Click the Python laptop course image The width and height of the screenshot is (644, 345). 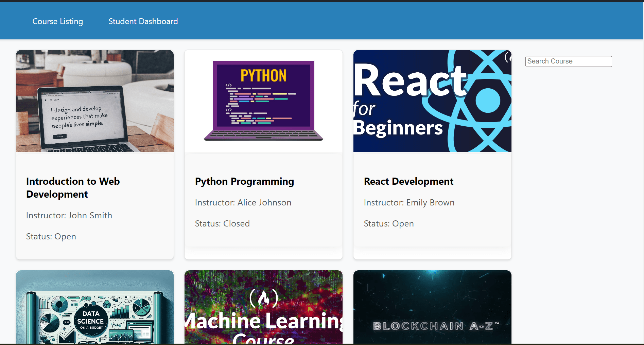pos(263,101)
